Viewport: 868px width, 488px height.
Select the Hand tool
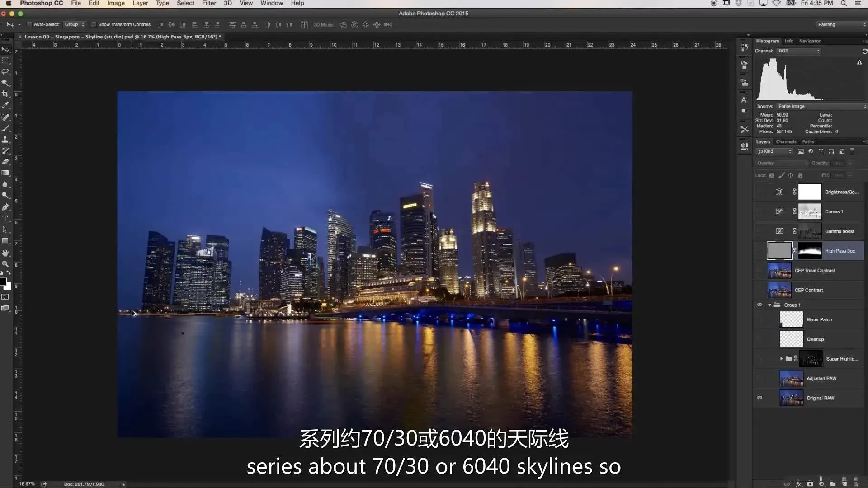5,253
